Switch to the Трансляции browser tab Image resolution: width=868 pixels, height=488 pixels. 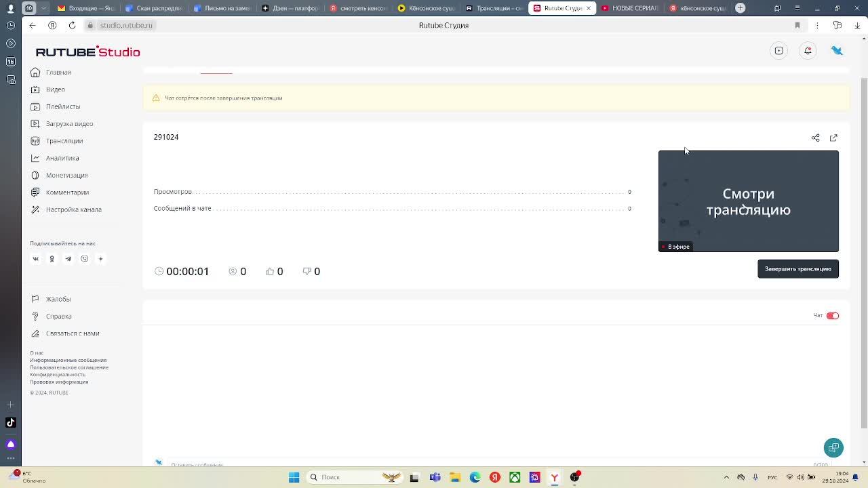494,8
